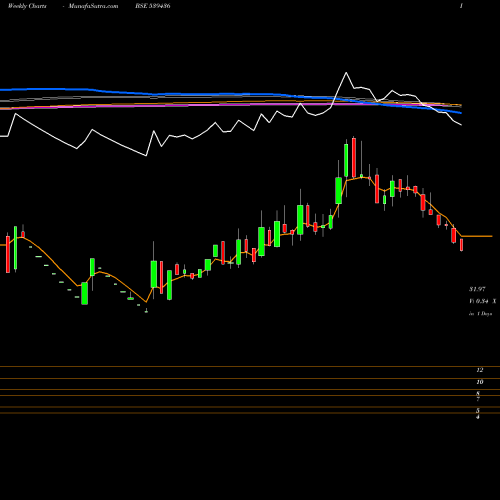Click the 31.97 price value
Viewport: 500px width, 500px height.
coord(477,289)
